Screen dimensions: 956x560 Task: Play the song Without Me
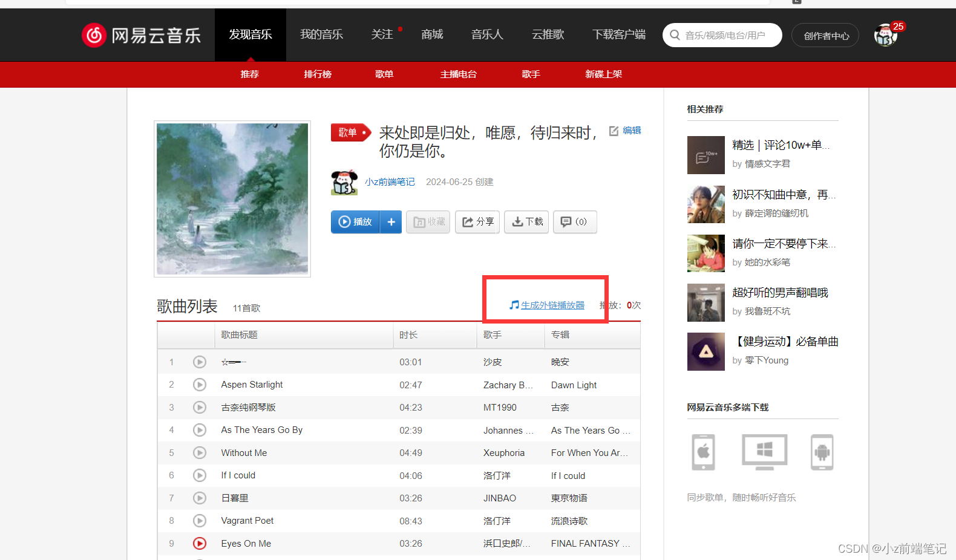pyautogui.click(x=200, y=453)
